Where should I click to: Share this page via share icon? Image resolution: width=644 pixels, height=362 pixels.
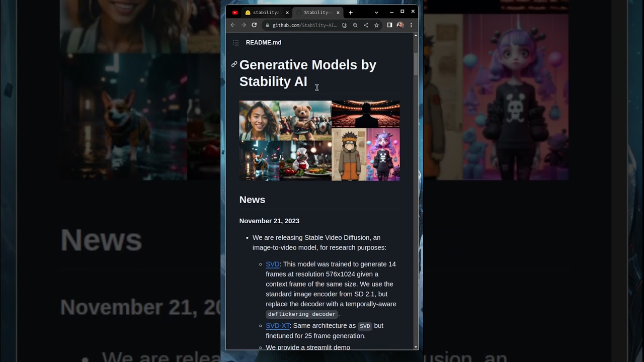(366, 25)
